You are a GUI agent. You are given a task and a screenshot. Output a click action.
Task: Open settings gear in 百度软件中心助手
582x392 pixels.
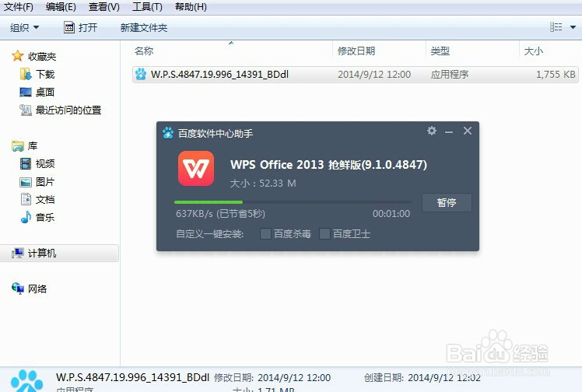tap(432, 131)
